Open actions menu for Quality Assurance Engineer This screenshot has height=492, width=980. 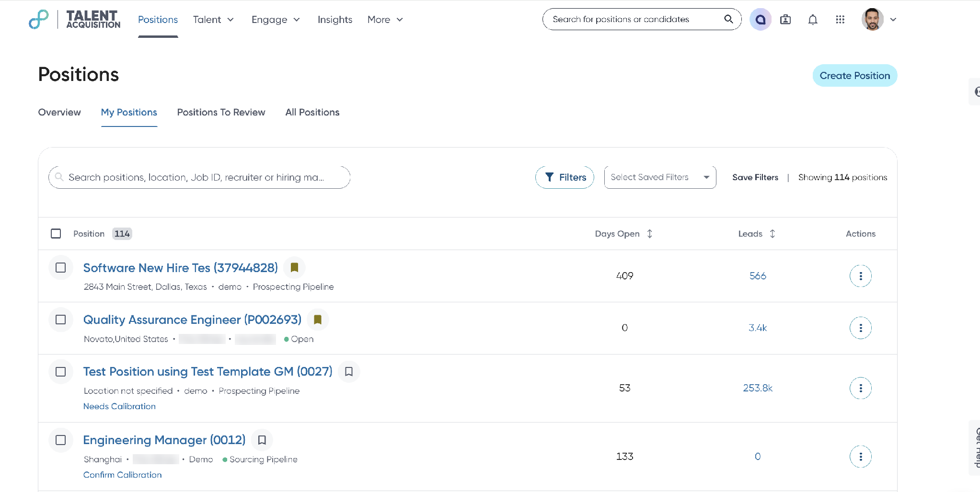[861, 328]
